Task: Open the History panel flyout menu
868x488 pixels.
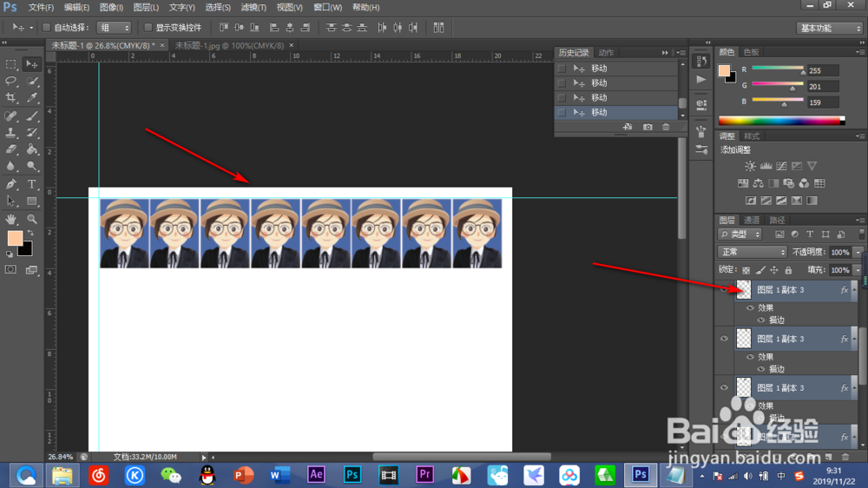Action: [x=681, y=53]
